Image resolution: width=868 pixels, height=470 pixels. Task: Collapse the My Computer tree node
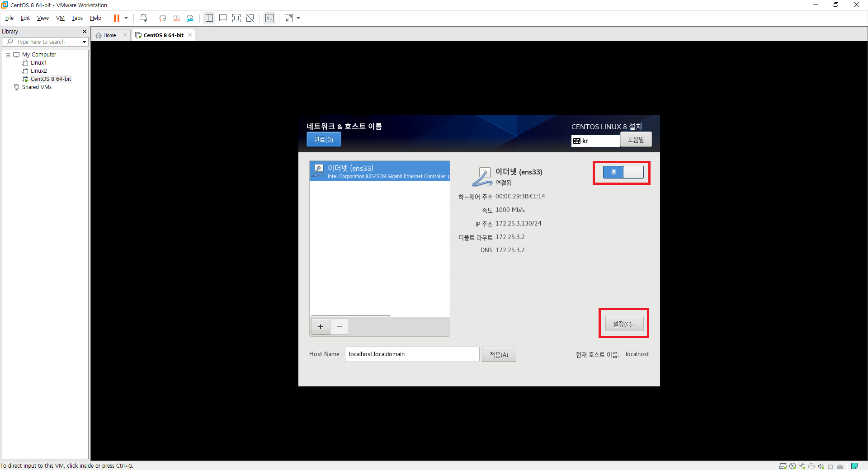[x=8, y=55]
